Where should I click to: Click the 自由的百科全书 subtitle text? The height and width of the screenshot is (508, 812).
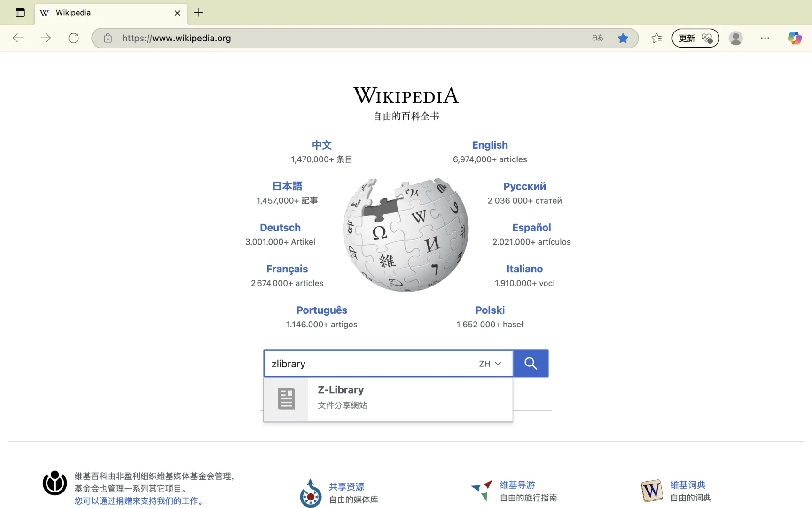[406, 116]
